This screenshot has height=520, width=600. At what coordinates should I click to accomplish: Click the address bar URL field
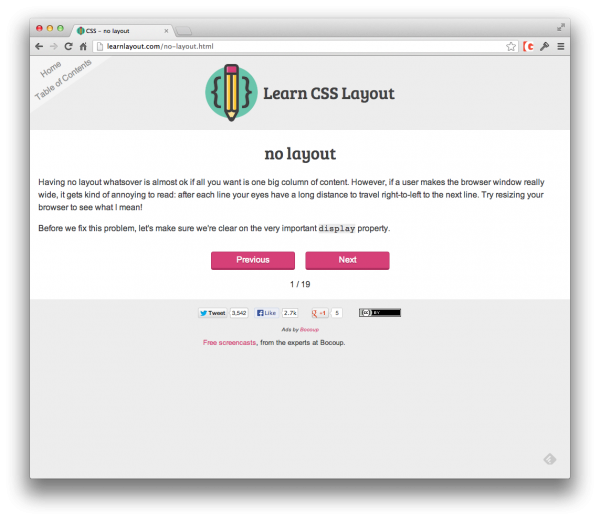click(300, 46)
